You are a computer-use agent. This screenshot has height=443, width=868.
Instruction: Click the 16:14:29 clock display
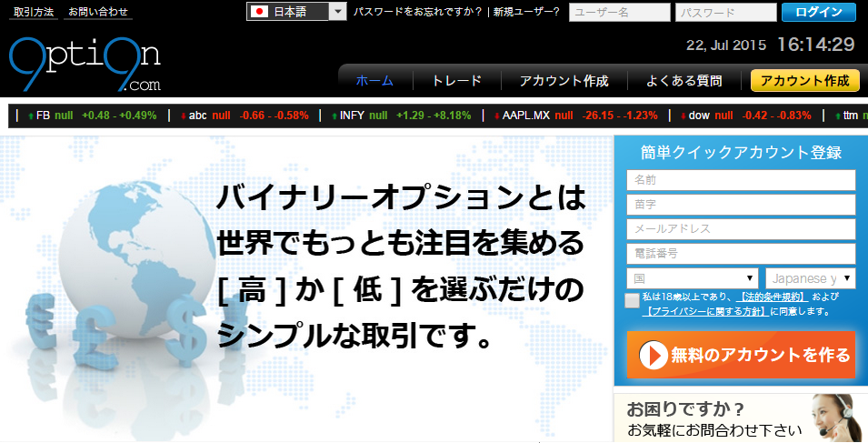pyautogui.click(x=816, y=45)
